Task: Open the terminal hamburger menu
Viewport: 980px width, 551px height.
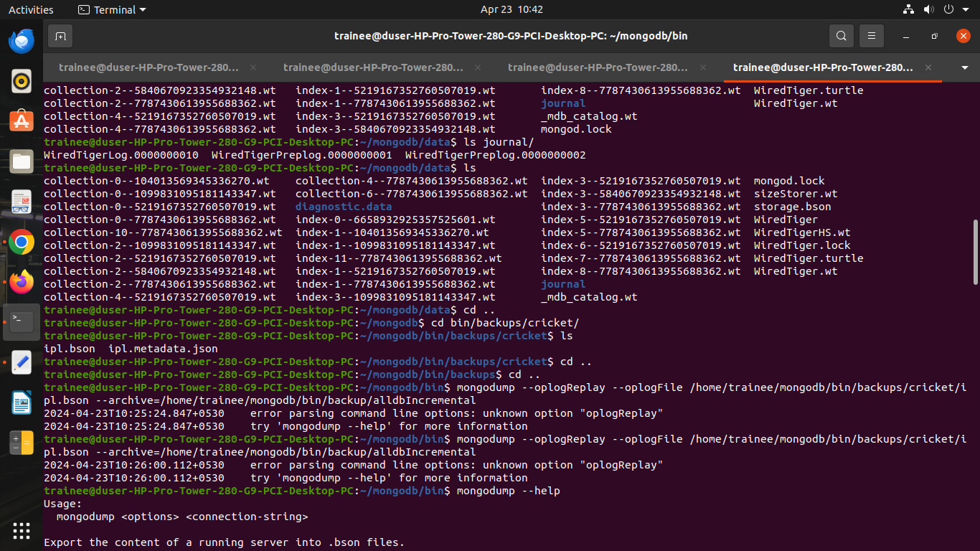Action: click(872, 36)
